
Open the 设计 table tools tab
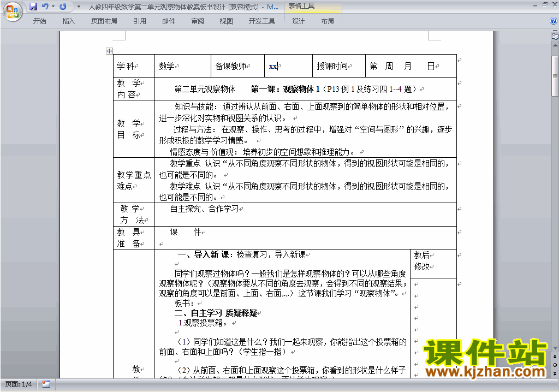(x=298, y=21)
